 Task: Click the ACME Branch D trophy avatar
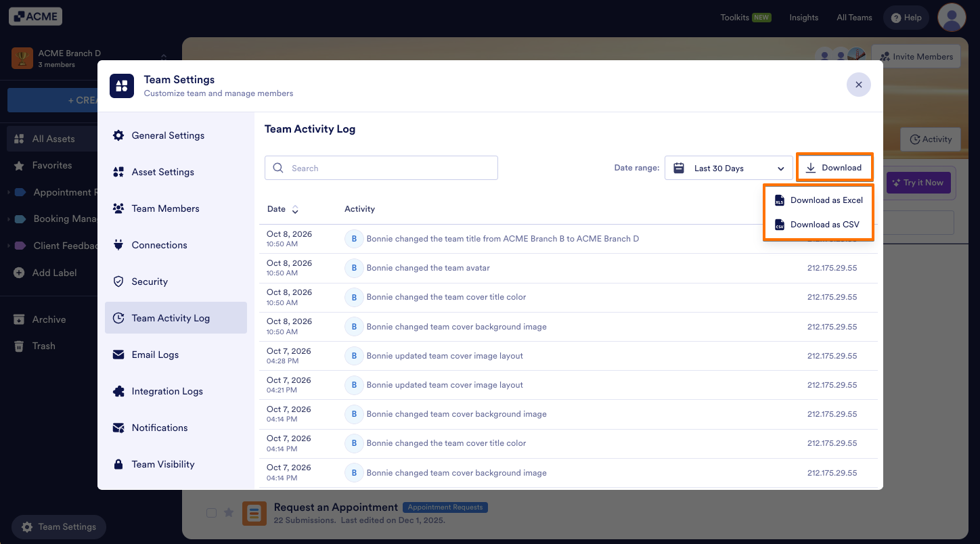[22, 58]
